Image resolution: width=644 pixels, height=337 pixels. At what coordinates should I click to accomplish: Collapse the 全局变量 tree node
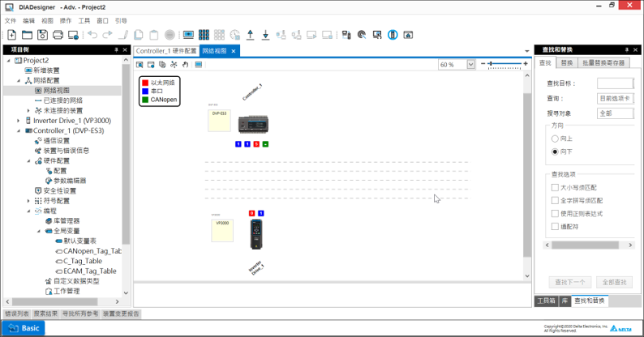pyautogui.click(x=38, y=231)
